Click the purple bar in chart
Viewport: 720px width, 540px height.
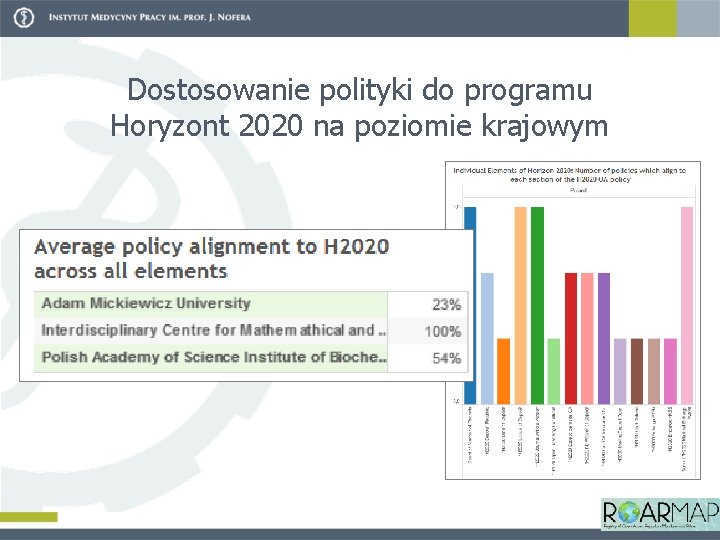[604, 338]
